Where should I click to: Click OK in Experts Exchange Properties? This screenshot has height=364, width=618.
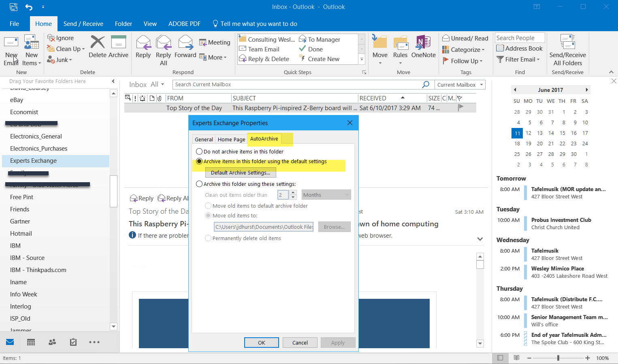pyautogui.click(x=262, y=343)
